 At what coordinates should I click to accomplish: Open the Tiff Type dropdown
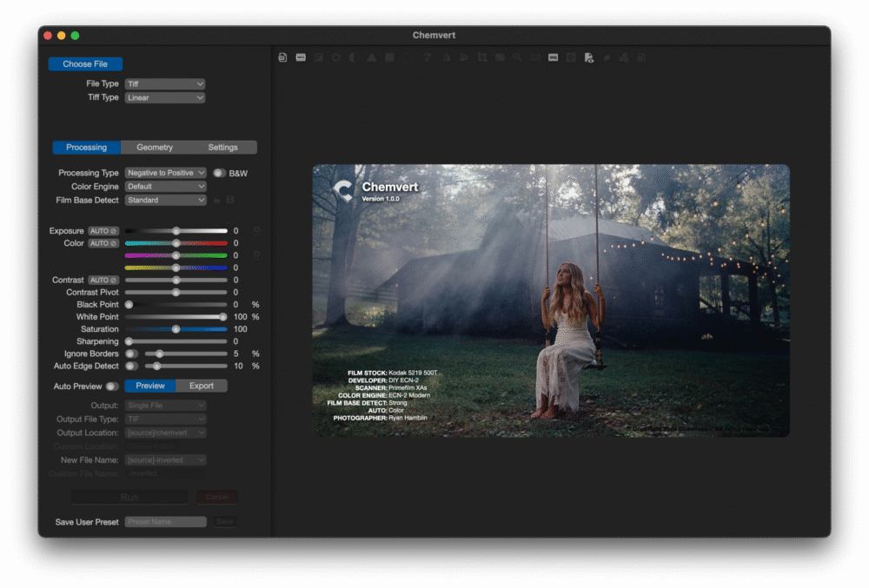click(165, 97)
